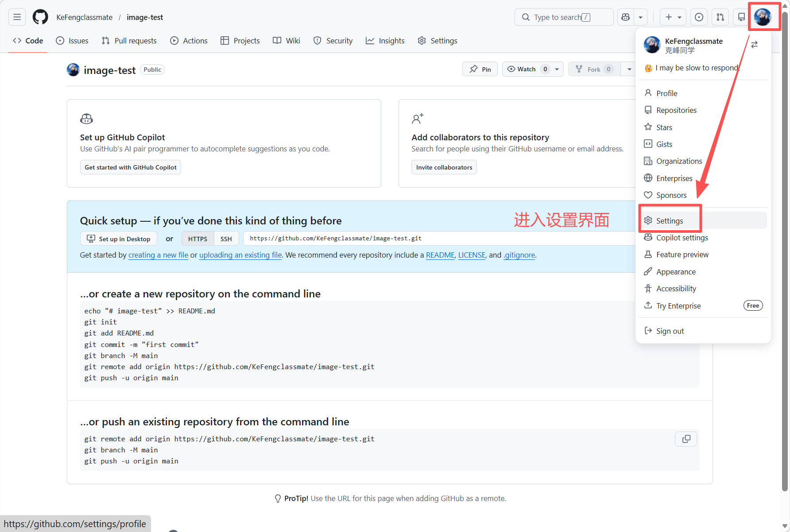Open Pull requests icon in top header
Viewport: 790px width, 532px height.
pos(720,17)
